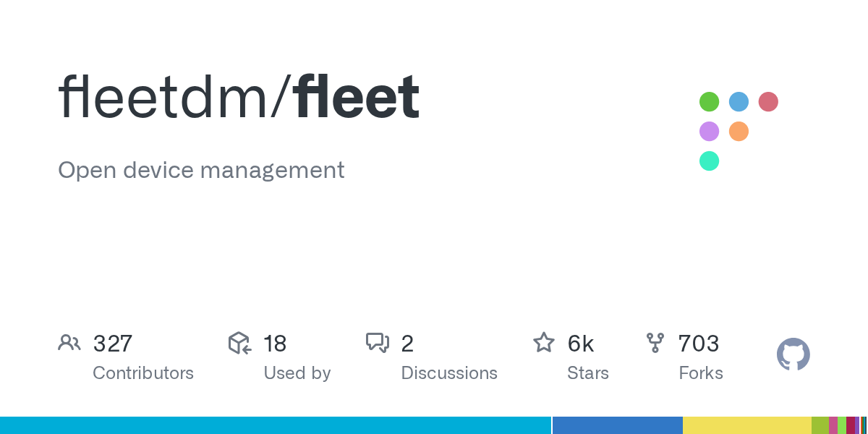Select the 2 Discussions label
868x434 pixels.
click(449, 373)
